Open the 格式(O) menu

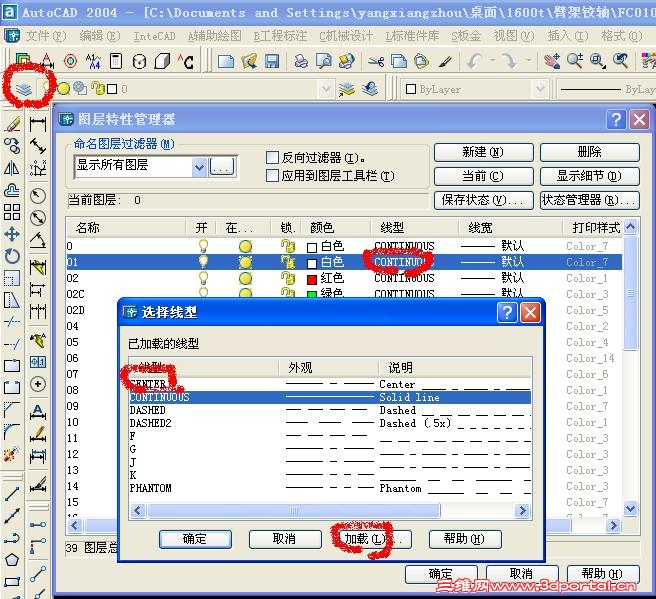click(x=622, y=36)
